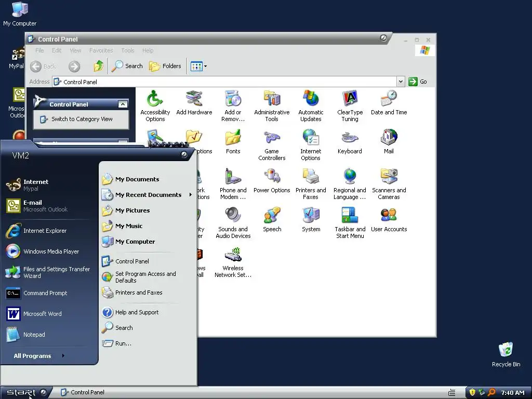The height and width of the screenshot is (399, 532).
Task: Click Switch to Category View link
Action: tap(82, 119)
